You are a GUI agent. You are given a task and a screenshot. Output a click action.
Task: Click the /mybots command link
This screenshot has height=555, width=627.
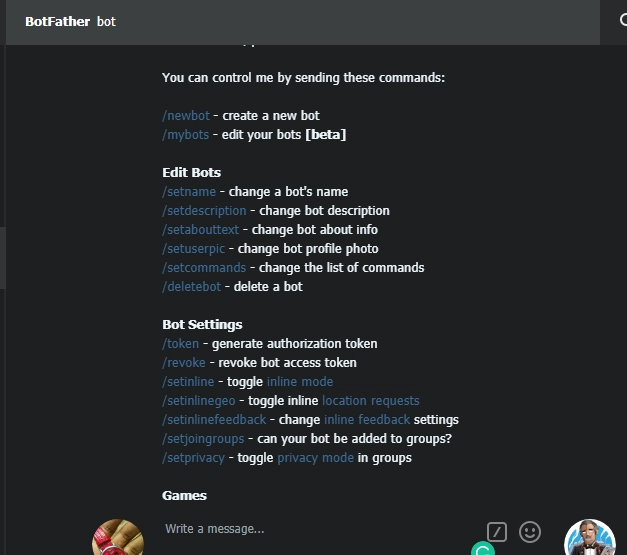186,134
